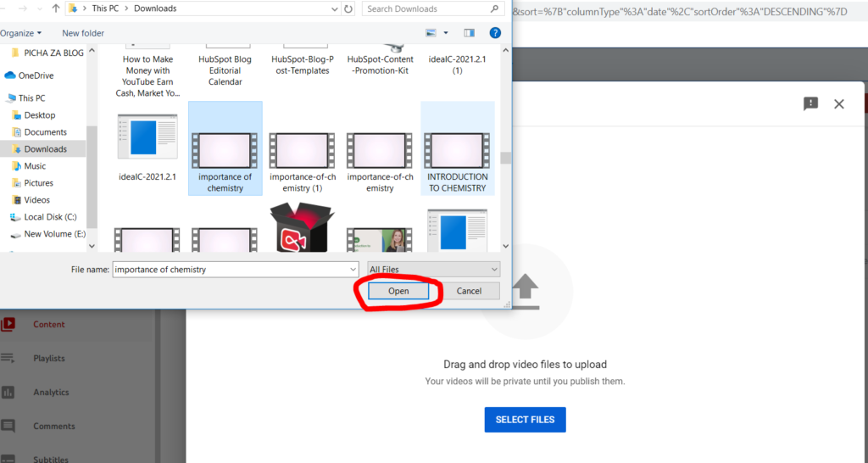Refresh the Downloads folder view
The image size is (868, 463).
(348, 8)
